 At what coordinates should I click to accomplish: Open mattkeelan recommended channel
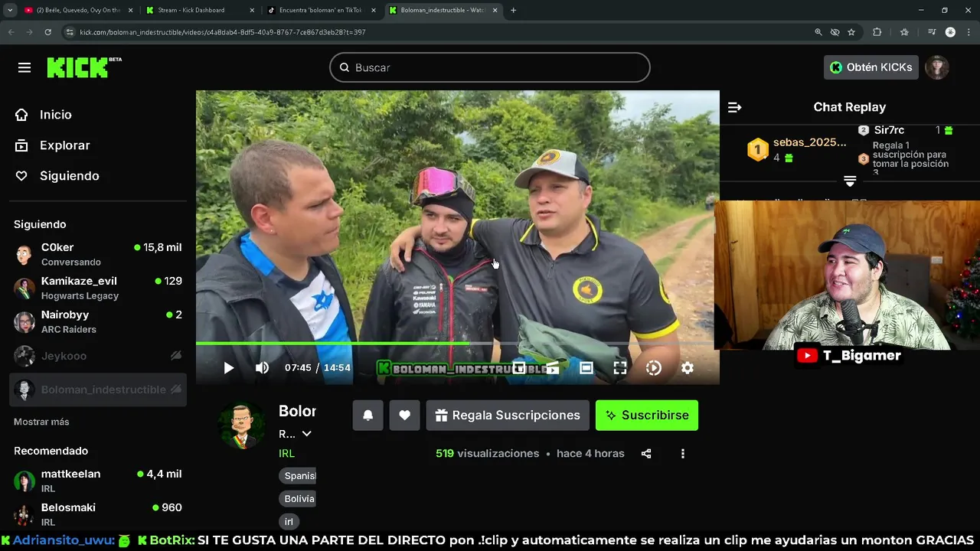[98, 481]
